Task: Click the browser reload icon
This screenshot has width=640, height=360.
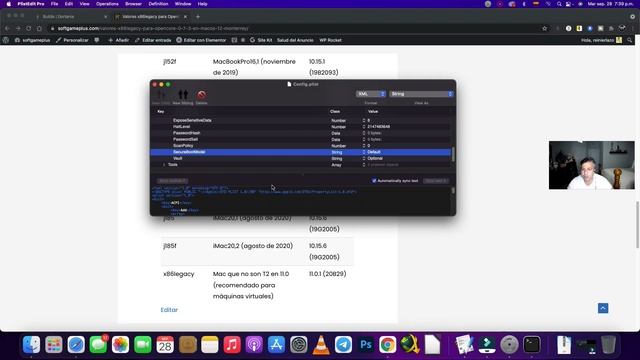Action: pos(29,29)
